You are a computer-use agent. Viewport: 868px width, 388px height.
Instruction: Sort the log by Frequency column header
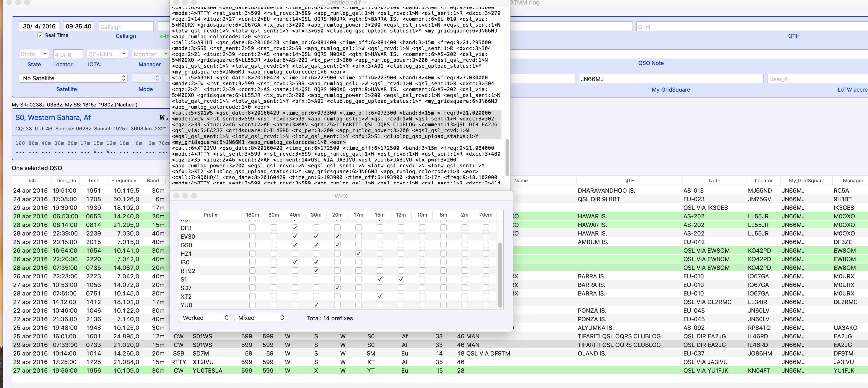124,180
